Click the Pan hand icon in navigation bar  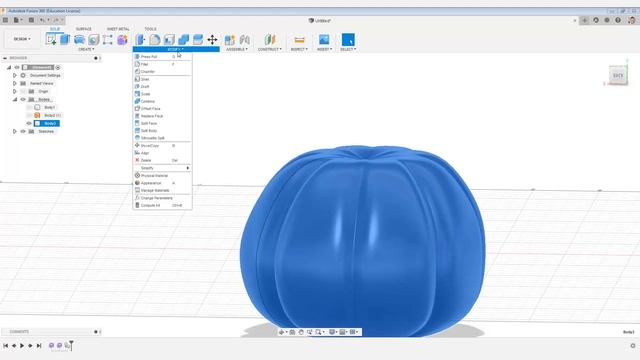click(301, 332)
